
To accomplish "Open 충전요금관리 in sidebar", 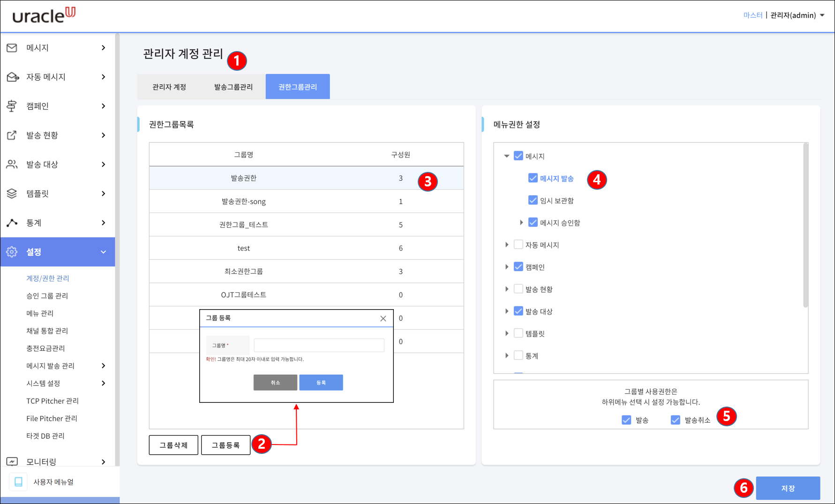I will pos(45,348).
